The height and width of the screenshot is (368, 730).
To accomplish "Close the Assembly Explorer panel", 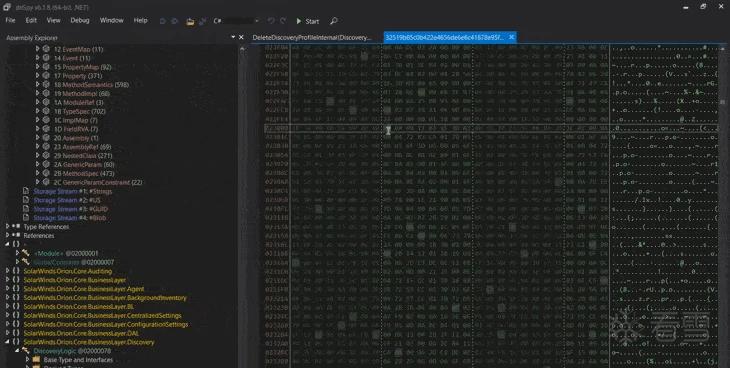I will pos(241,37).
